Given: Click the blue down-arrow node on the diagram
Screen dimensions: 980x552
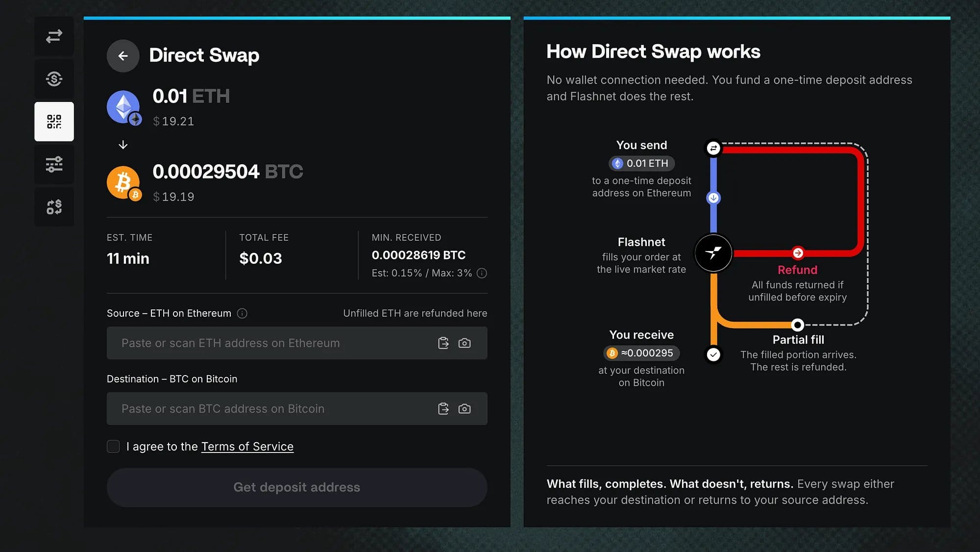Looking at the screenshot, I should pos(713,198).
